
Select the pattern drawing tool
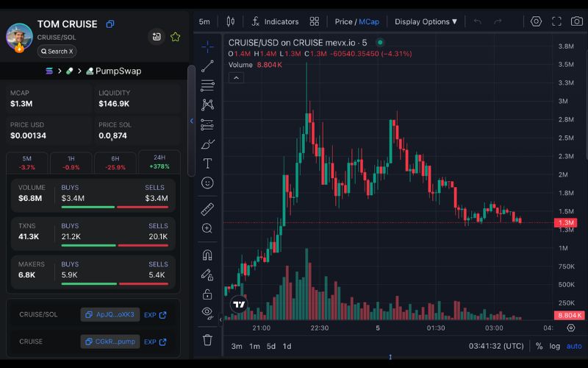(x=207, y=105)
